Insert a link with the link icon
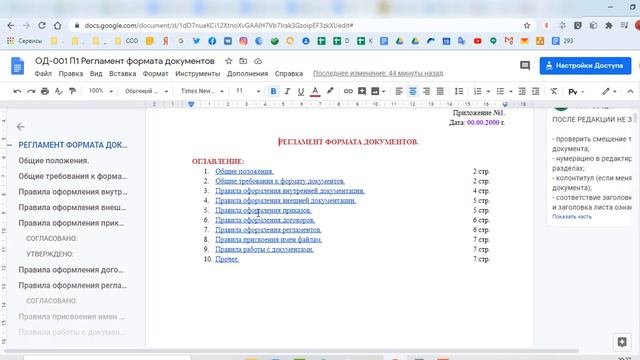The width and height of the screenshot is (640, 360). tap(348, 91)
